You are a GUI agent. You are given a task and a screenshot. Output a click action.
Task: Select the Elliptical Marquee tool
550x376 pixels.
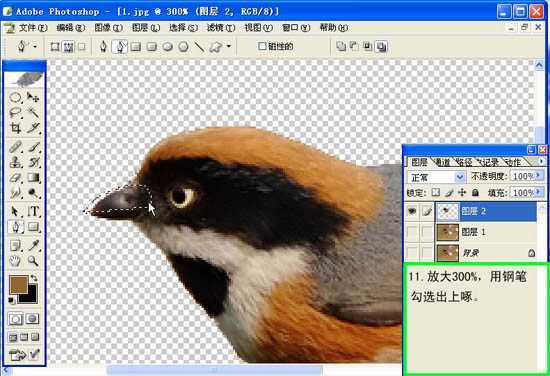click(15, 97)
